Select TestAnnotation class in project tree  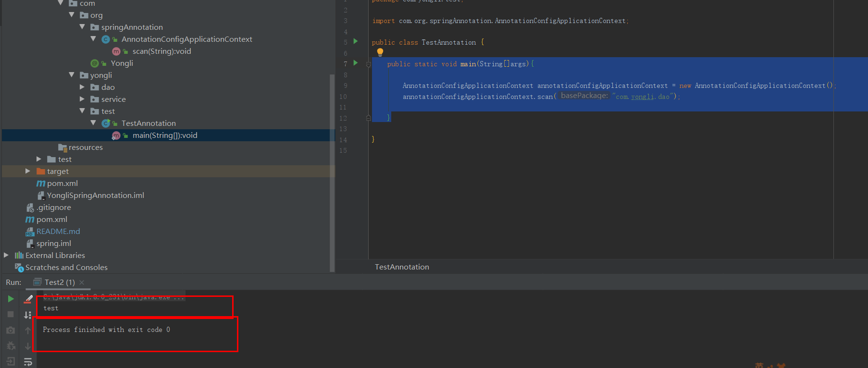149,123
